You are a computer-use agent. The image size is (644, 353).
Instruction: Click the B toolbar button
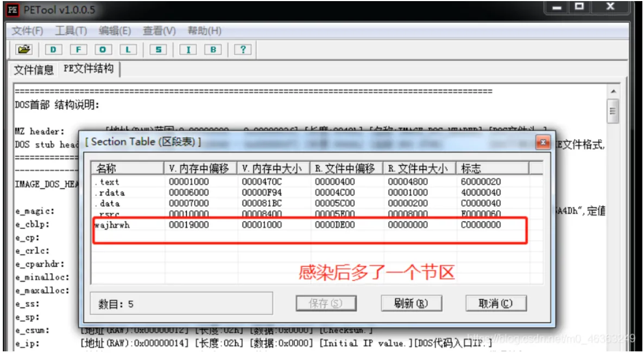[x=213, y=49]
